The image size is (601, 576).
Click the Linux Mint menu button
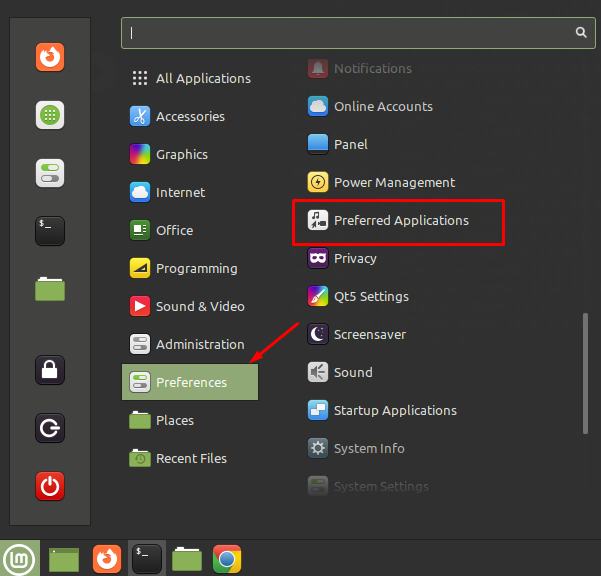click(20, 558)
